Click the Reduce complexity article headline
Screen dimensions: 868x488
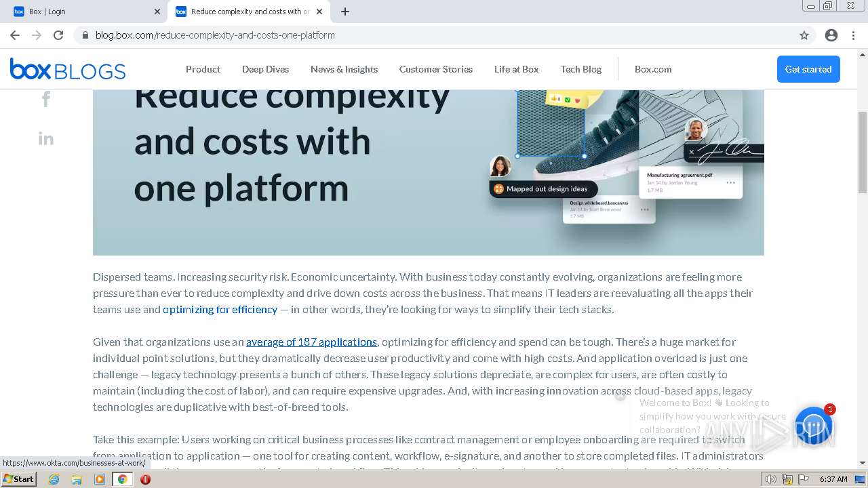[x=292, y=142]
